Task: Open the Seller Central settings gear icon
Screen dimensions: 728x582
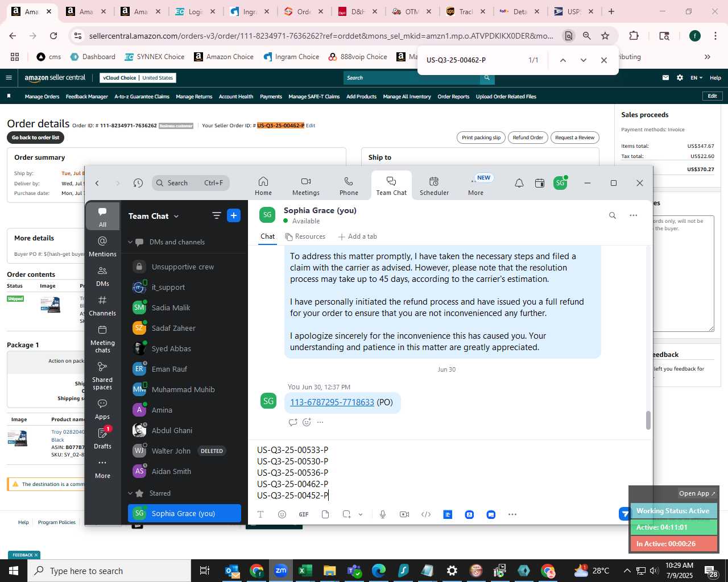Action: (680, 78)
